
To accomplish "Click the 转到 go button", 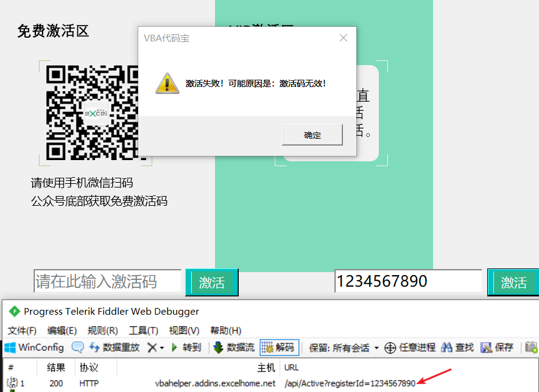I will (x=186, y=348).
